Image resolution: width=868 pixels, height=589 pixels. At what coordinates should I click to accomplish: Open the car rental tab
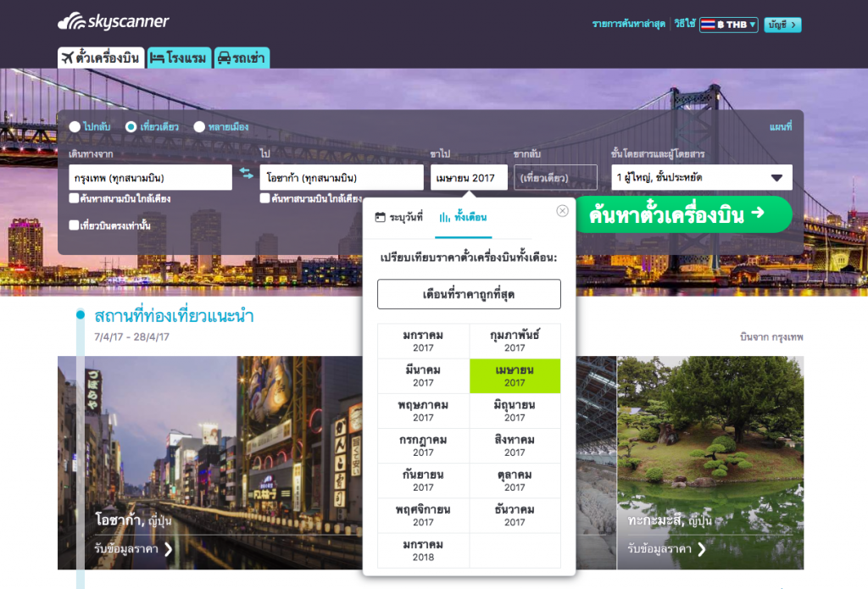point(242,58)
